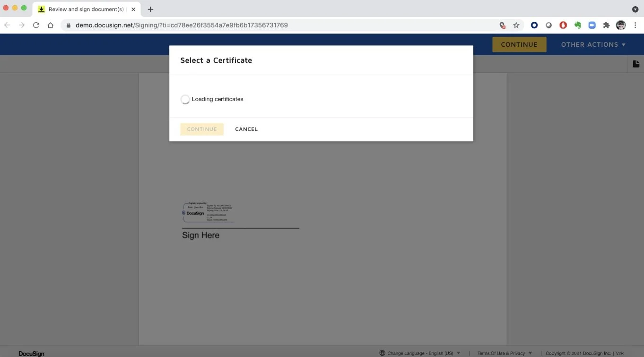Open the Extensions puzzle piece menu
This screenshot has height=357, width=644.
(606, 25)
